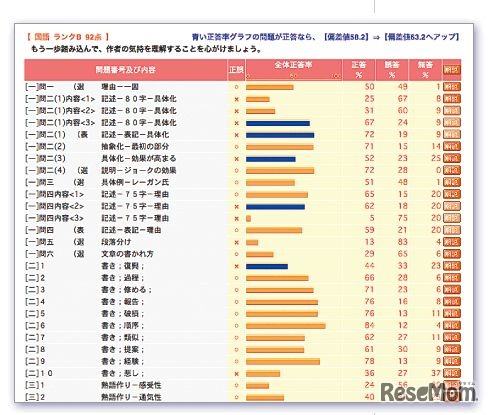Viewport: 491px width, 415px height.
Task: Click the blue 偏差値 improvement notice text
Action: [325, 37]
